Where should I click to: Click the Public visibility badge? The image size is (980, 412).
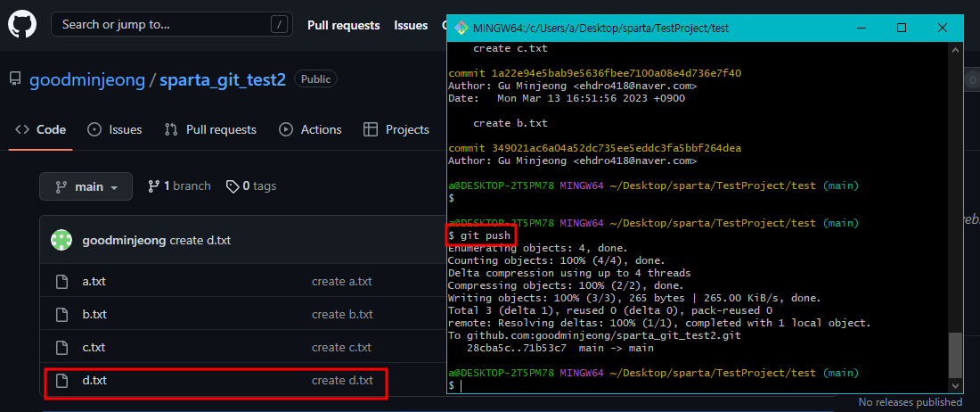click(315, 79)
